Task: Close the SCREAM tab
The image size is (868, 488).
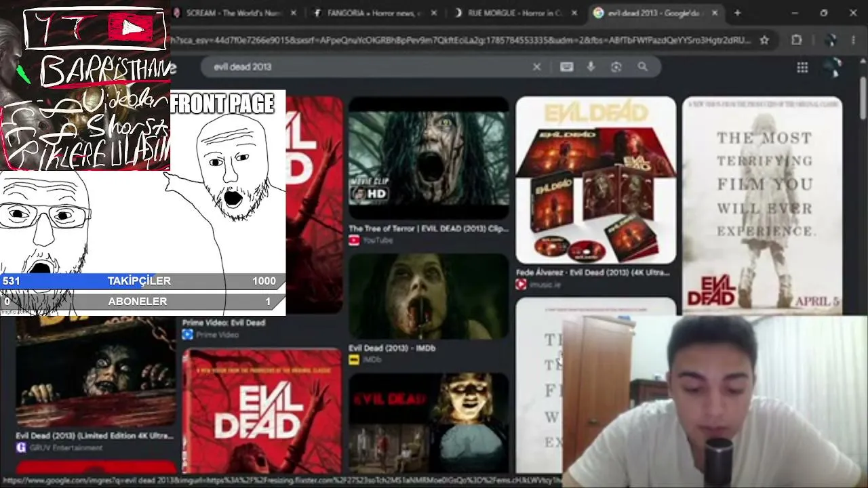Action: coord(293,13)
